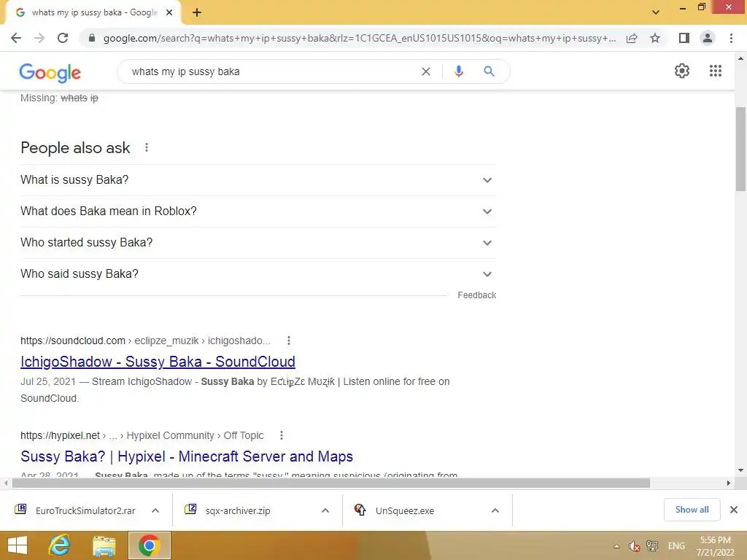747x560 pixels.
Task: Click the address bar URL
Action: pyautogui.click(x=360, y=38)
